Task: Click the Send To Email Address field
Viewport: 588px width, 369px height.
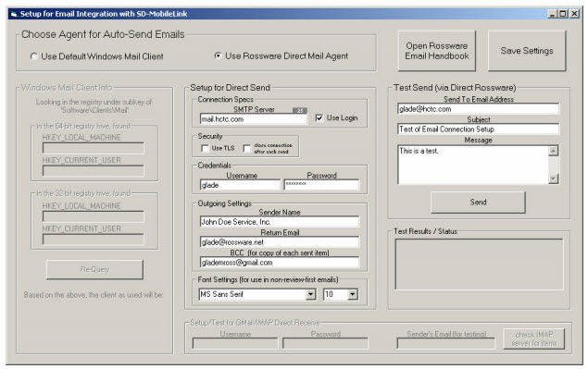Action: coord(478,109)
